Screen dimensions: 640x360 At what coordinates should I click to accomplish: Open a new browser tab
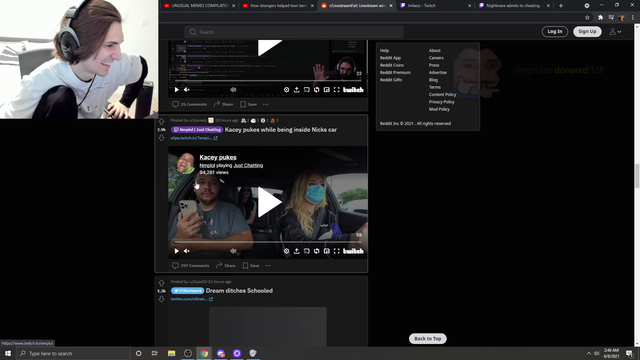tap(561, 6)
